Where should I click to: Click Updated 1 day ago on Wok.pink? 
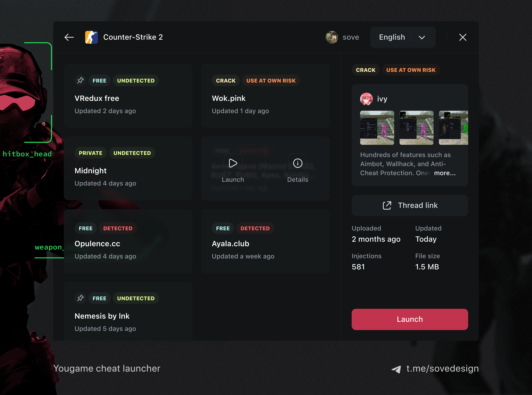(240, 111)
